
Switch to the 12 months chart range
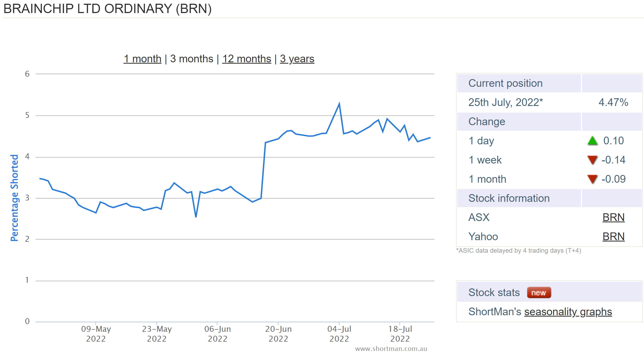click(247, 59)
